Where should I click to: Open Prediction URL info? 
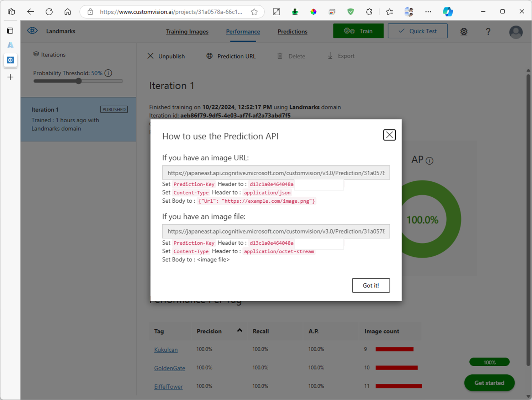[x=231, y=56]
